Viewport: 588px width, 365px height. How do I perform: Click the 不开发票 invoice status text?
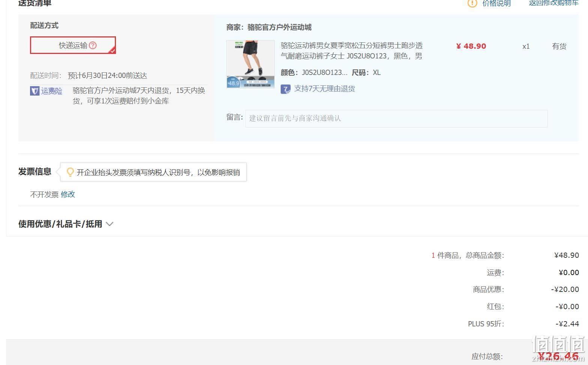[x=44, y=194]
